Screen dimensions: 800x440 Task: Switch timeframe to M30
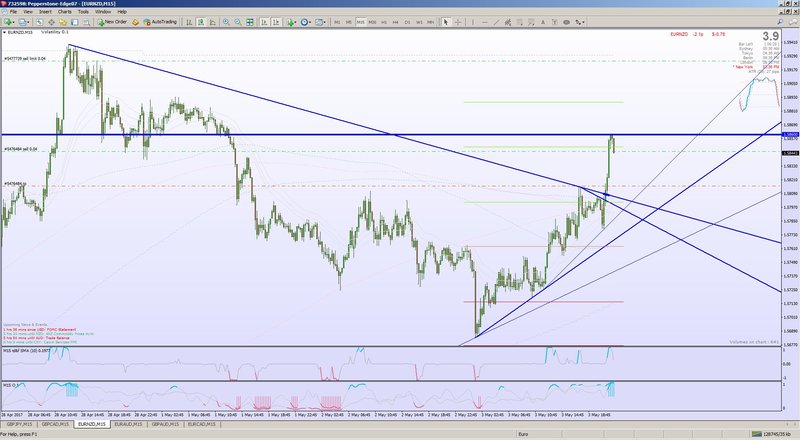(x=372, y=22)
